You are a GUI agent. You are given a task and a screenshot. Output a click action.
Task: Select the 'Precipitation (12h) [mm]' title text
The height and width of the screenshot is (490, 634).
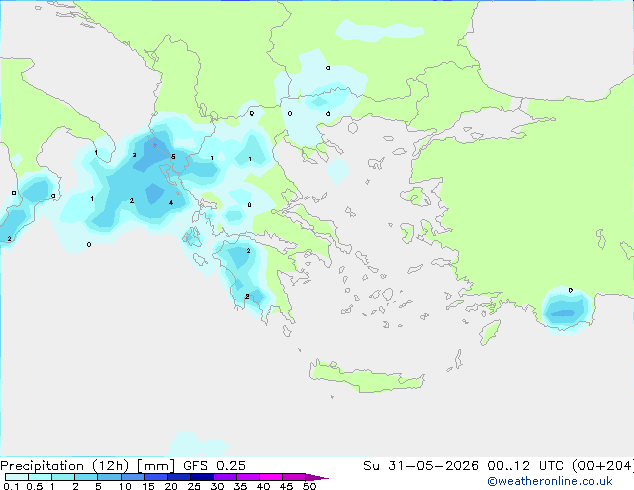[87, 466]
